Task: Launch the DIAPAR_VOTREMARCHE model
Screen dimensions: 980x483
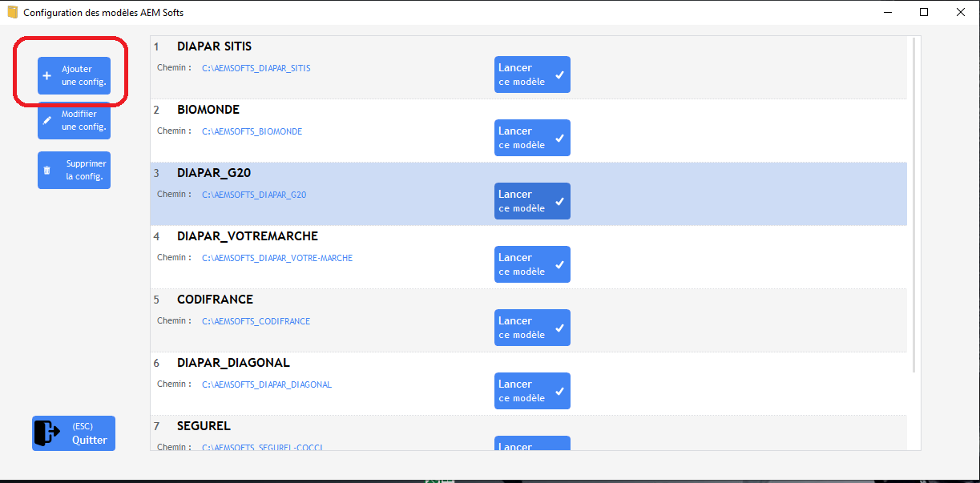Action: 531,264
